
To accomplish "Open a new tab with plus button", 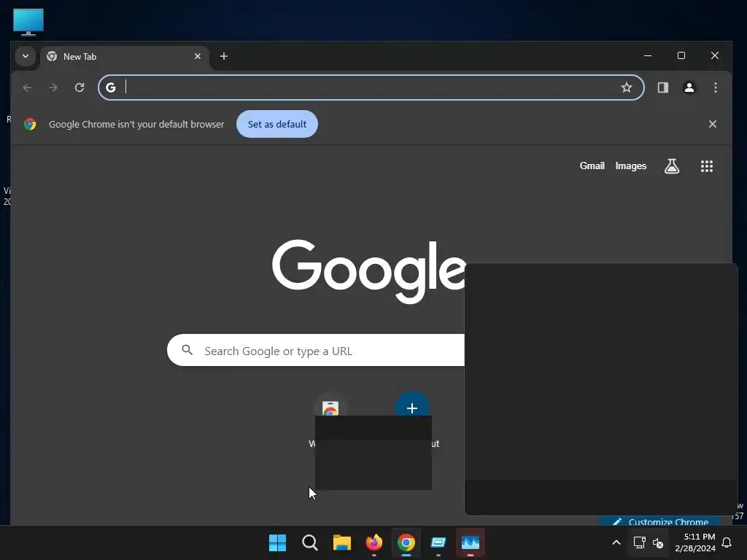I will (x=223, y=56).
